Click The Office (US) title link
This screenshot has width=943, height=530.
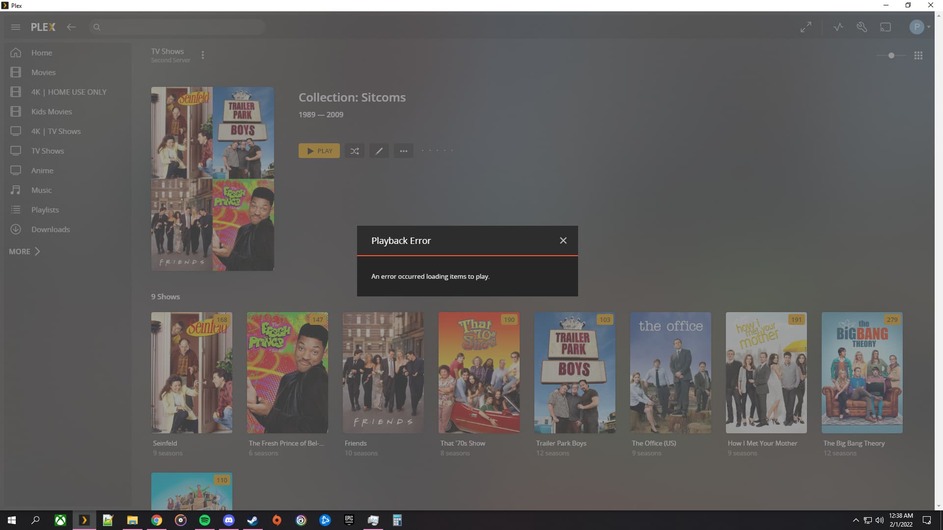pos(654,443)
